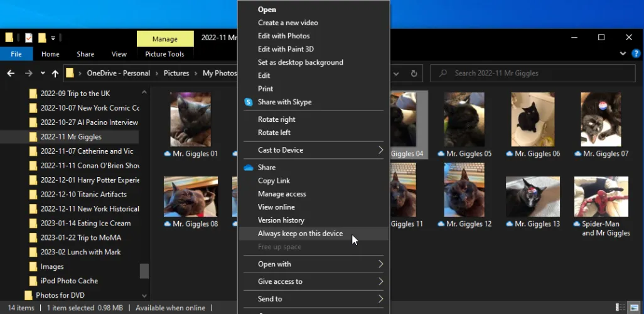The image size is (644, 314).
Task: Expand the Send to submenu
Action: click(314, 299)
